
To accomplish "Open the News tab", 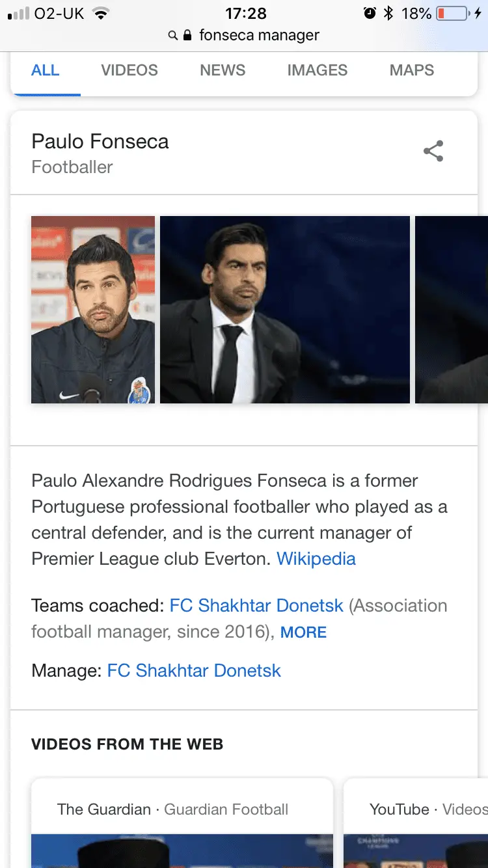I will [223, 70].
